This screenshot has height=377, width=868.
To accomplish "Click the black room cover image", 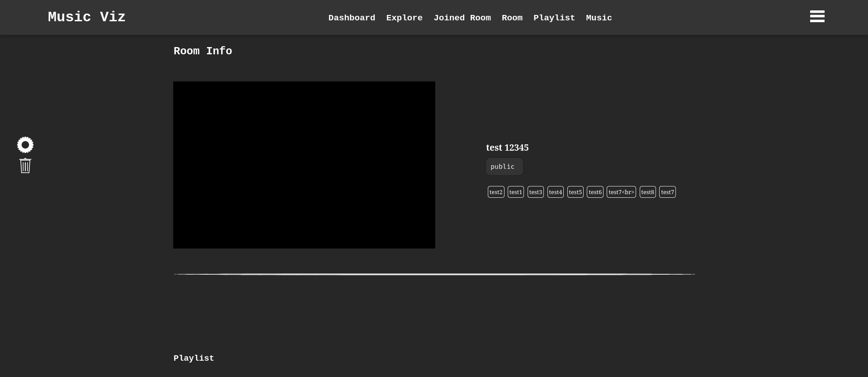I will pos(304,165).
